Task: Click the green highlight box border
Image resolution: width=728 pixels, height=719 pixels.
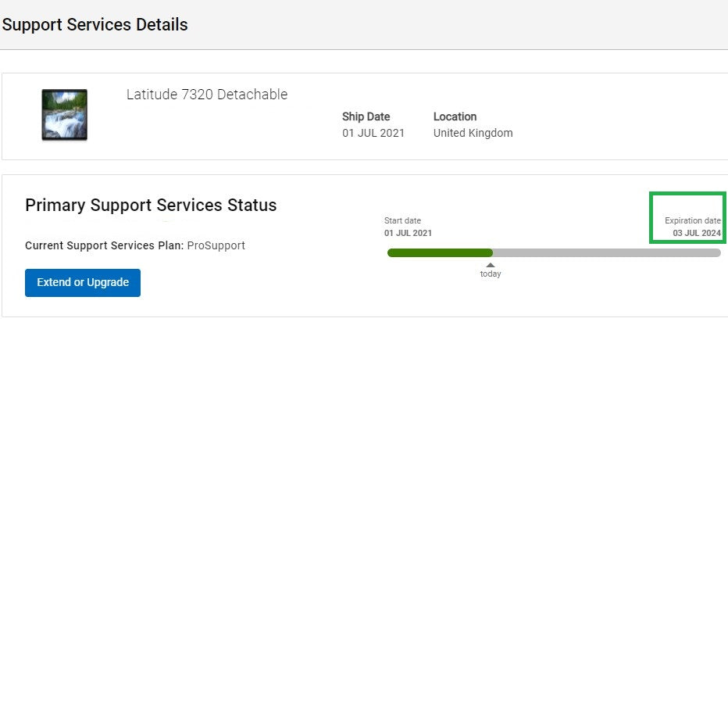Action: tap(651, 217)
